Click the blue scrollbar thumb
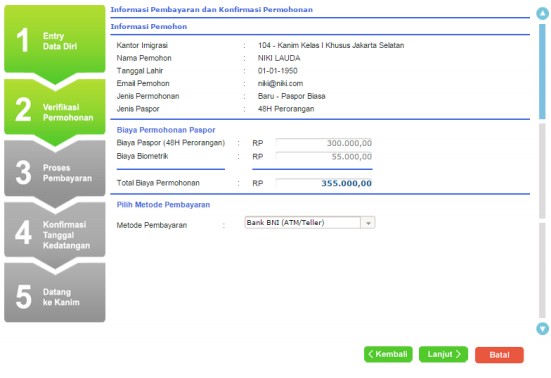The height and width of the screenshot is (378, 551). pyautogui.click(x=543, y=71)
